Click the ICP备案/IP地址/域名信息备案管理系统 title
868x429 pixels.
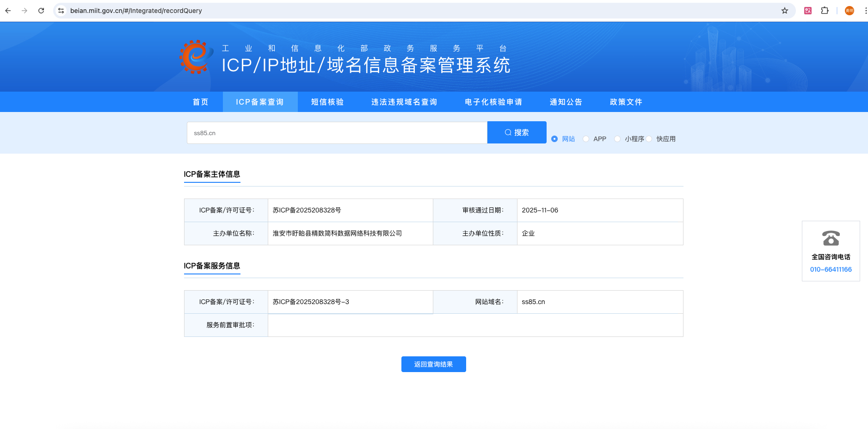[366, 65]
